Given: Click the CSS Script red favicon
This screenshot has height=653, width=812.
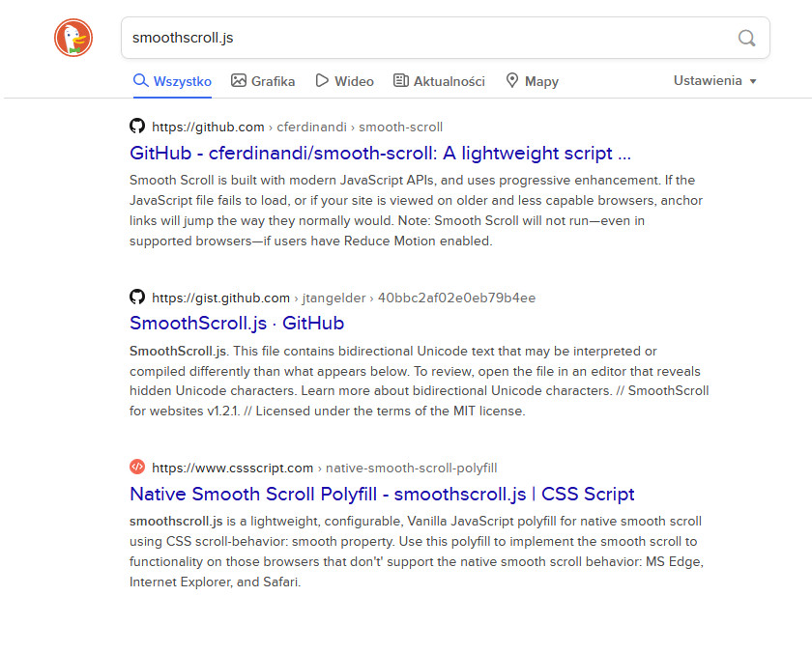Looking at the screenshot, I should (137, 468).
